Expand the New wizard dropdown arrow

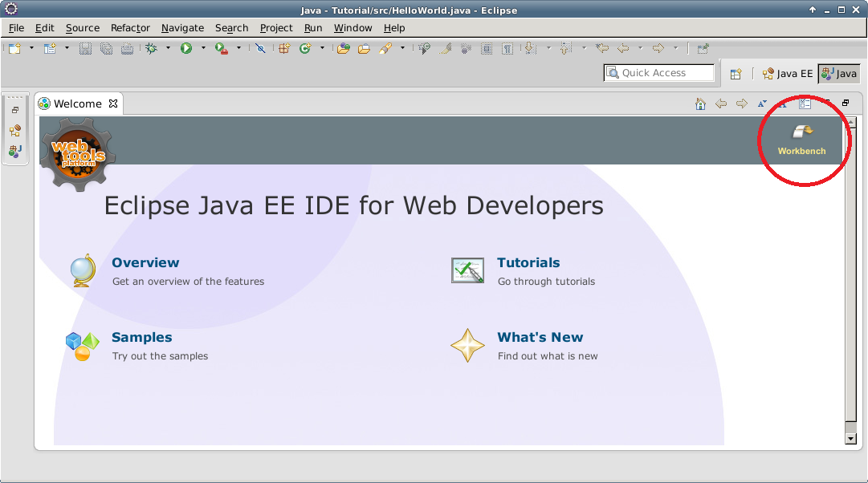31,48
